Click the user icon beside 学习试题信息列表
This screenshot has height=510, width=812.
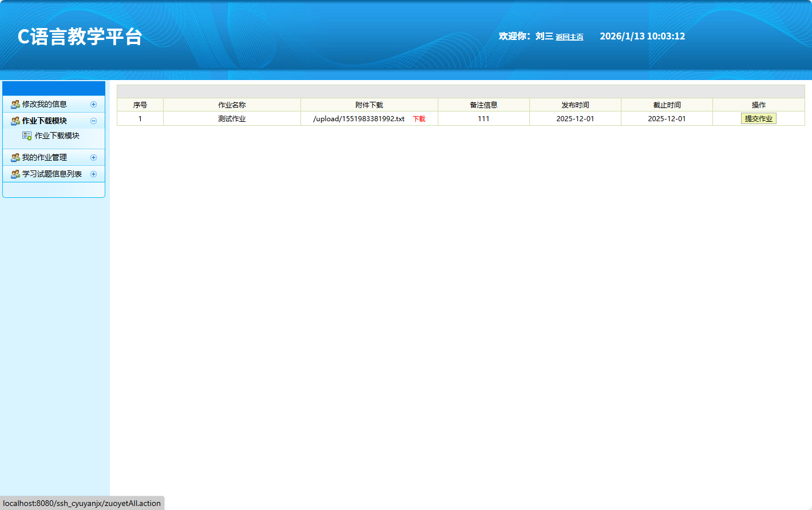click(15, 174)
